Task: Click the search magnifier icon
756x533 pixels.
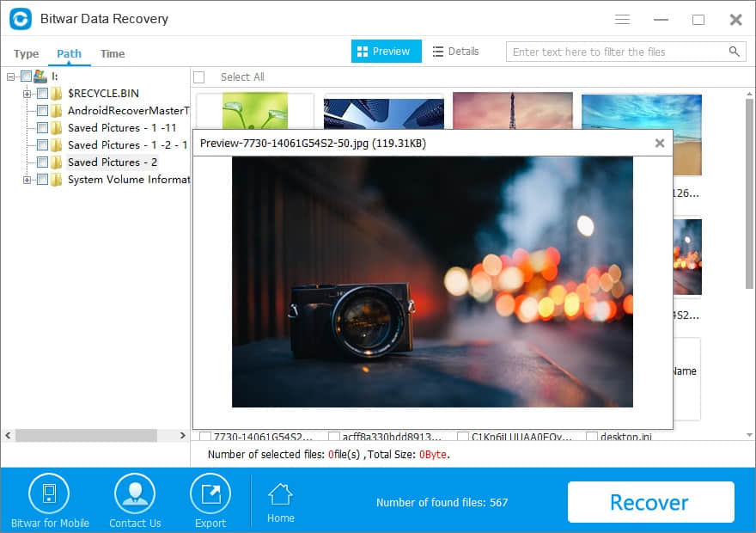Action: click(x=734, y=52)
